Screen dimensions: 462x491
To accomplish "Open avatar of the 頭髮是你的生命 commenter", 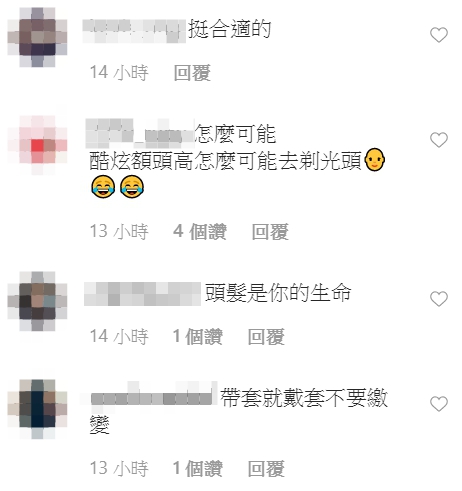I will click(37, 301).
